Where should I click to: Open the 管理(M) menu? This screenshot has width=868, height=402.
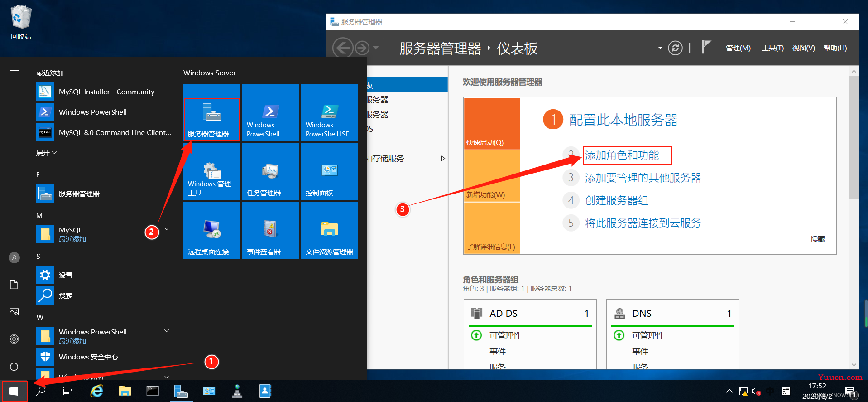(738, 48)
